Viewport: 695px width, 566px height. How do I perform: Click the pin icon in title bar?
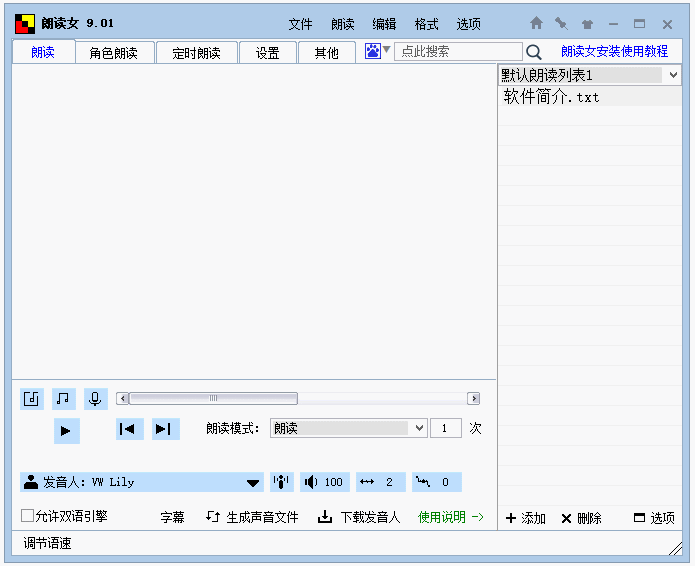(x=561, y=23)
